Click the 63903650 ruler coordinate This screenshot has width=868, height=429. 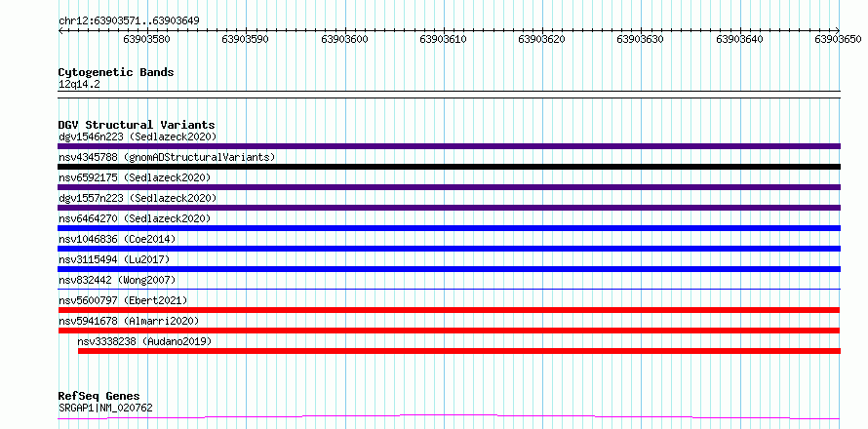point(838,39)
